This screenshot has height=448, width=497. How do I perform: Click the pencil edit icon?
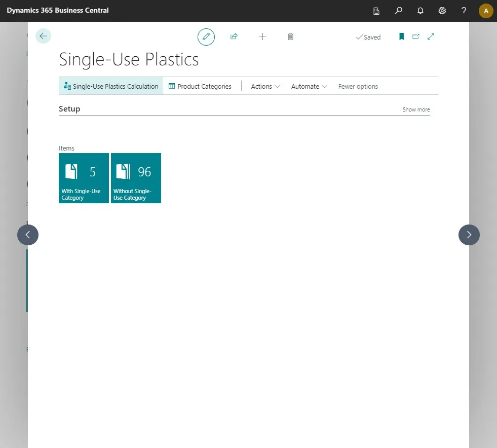[206, 37]
